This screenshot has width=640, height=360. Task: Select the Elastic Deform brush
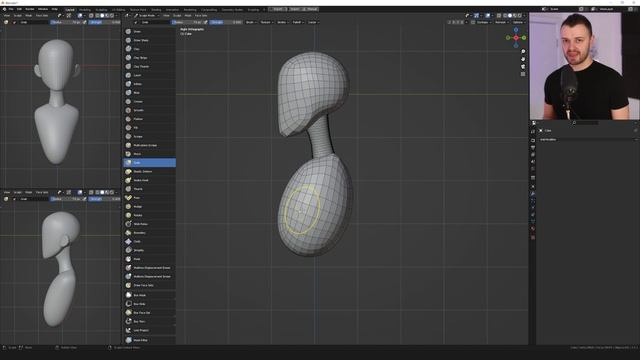(x=149, y=171)
